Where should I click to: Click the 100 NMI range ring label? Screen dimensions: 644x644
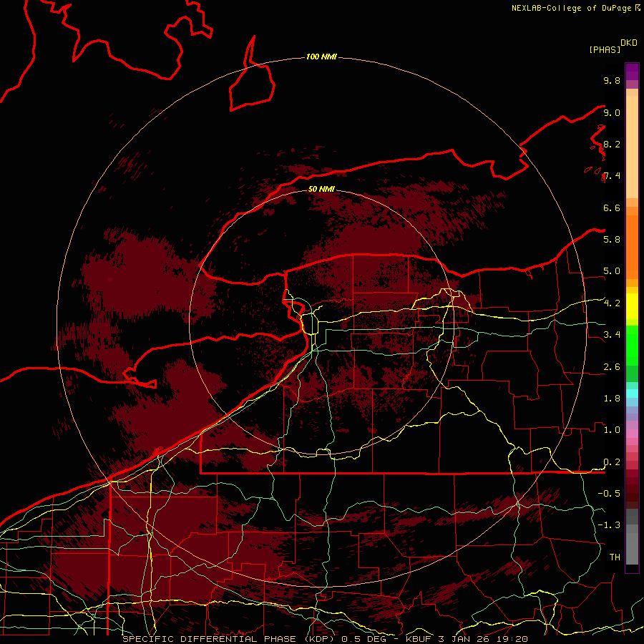[x=321, y=57]
